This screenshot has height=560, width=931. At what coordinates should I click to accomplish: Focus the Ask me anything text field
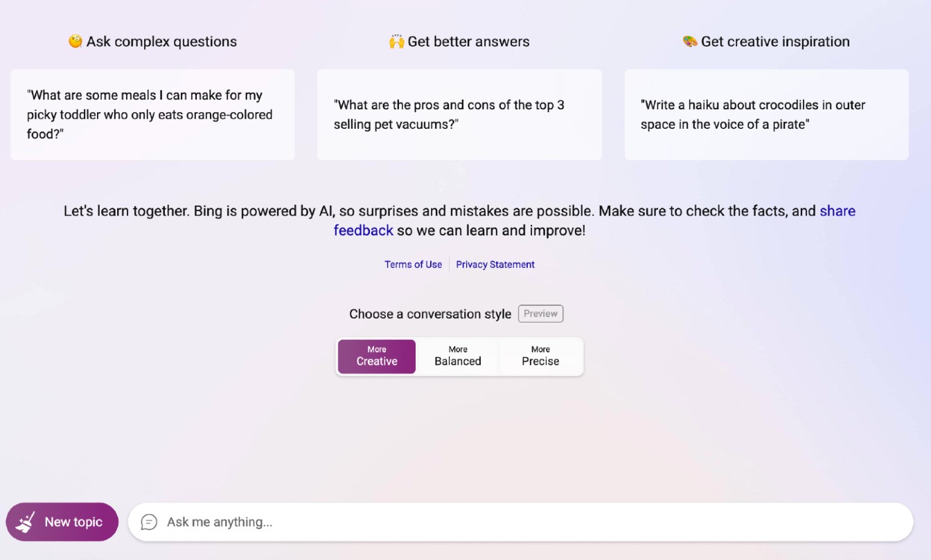pyautogui.click(x=520, y=522)
